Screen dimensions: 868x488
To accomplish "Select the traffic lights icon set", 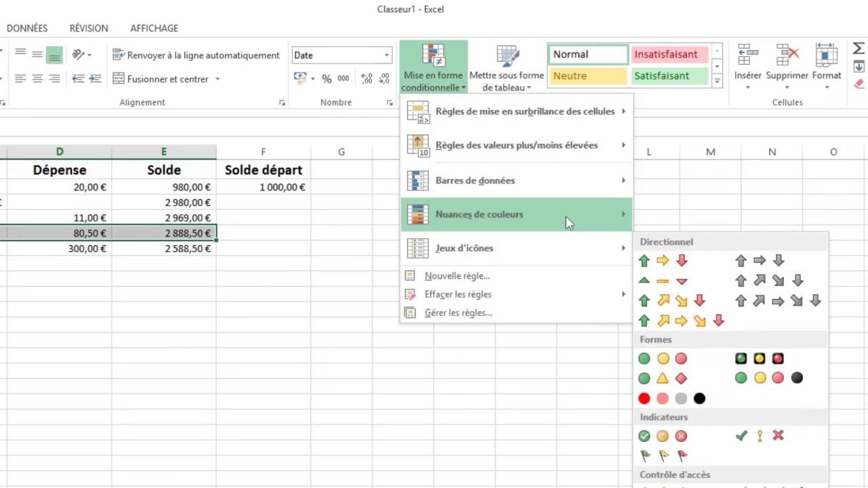I will (x=663, y=359).
